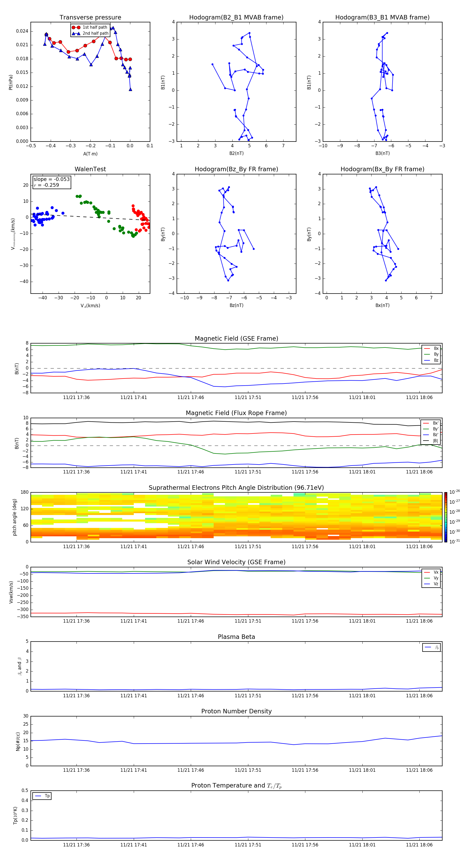The image size is (473, 868).
Task: Select the 'r = -0.259' annotation
Action: [x=47, y=185]
